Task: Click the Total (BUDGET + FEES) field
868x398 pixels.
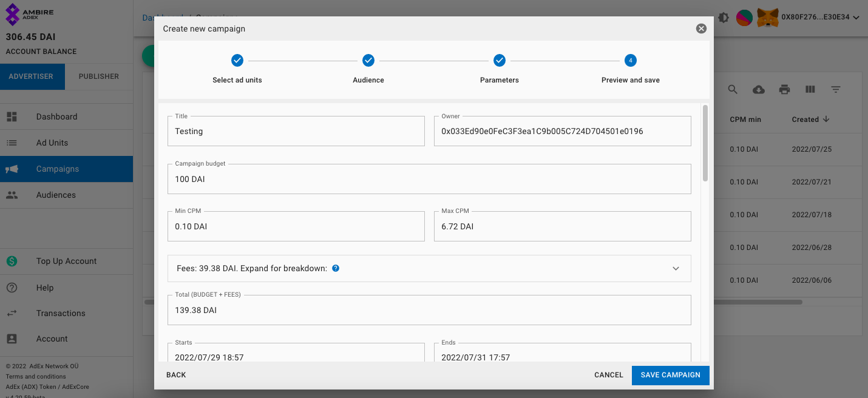Action: 430,310
